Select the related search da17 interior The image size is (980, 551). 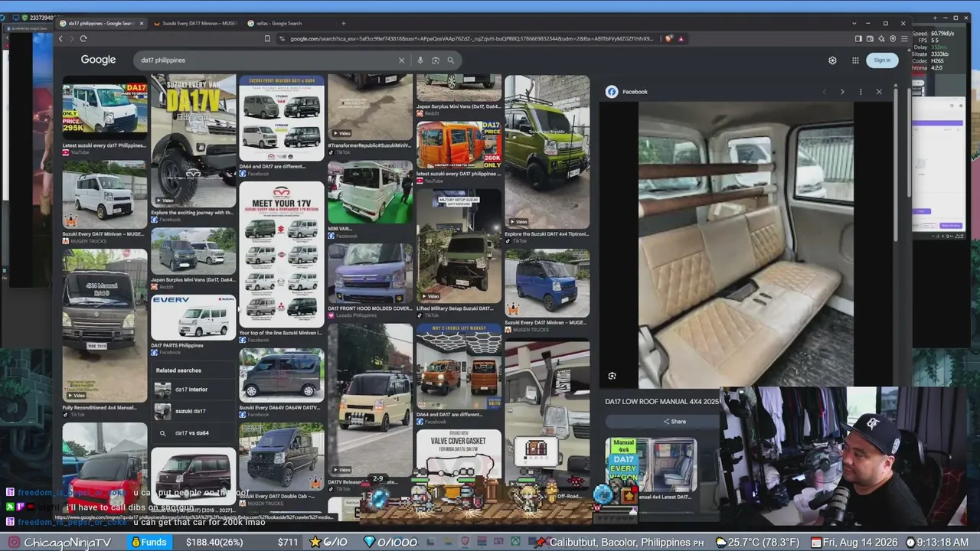point(191,390)
